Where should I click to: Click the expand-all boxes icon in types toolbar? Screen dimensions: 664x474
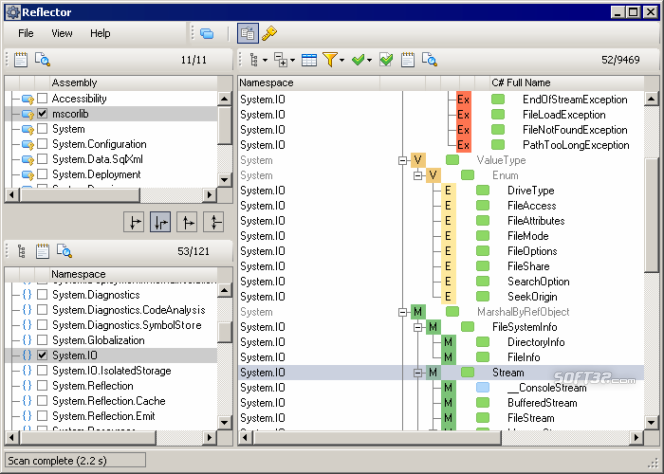coord(280,60)
